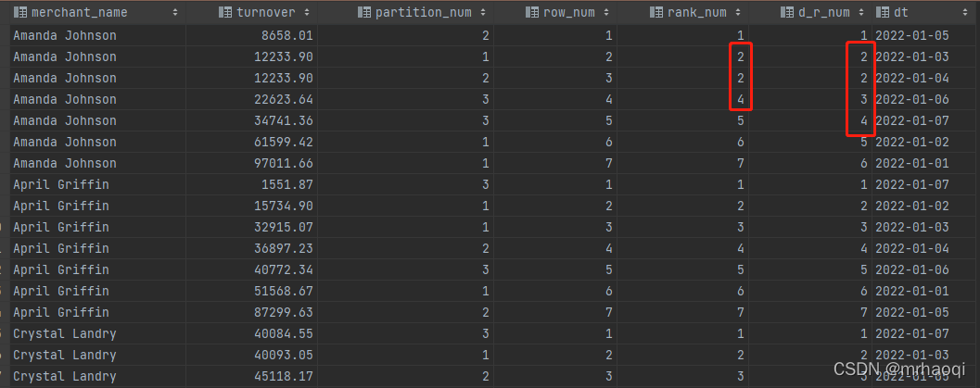The width and height of the screenshot is (980, 388).
Task: Click the partition_num column table icon
Action: [364, 12]
